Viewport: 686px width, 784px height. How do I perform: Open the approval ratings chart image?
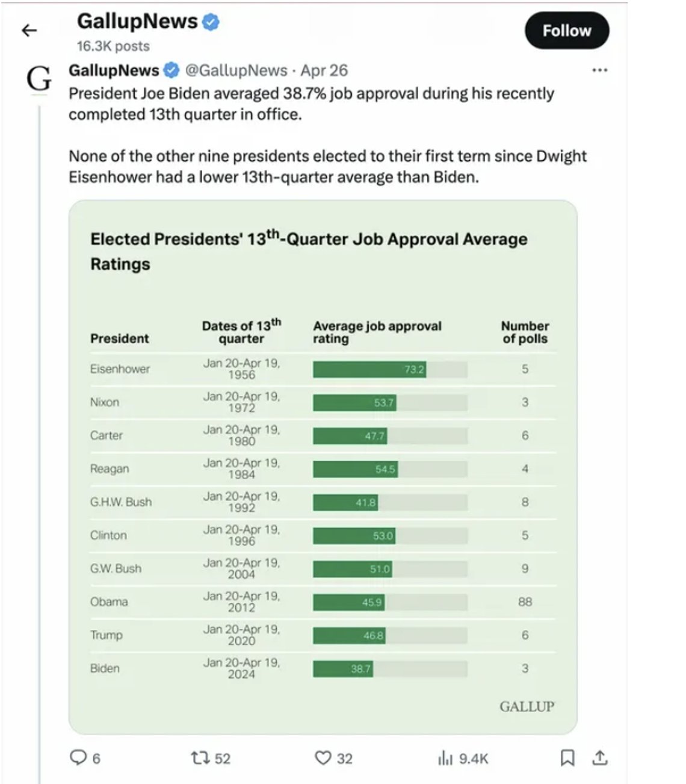click(323, 467)
